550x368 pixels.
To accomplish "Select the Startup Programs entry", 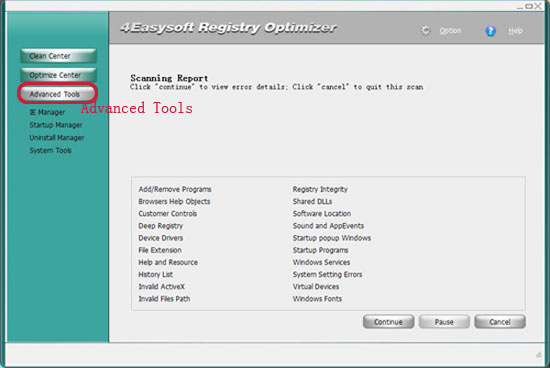I will tap(320, 250).
